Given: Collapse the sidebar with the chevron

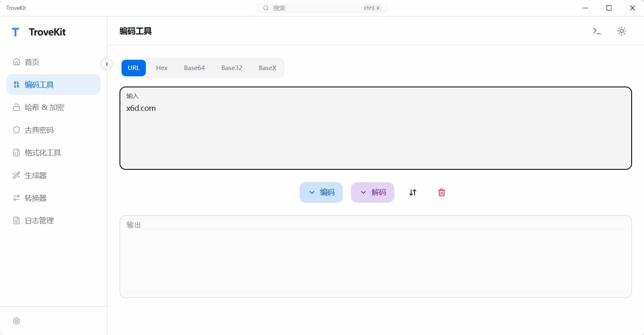Looking at the screenshot, I should (107, 64).
